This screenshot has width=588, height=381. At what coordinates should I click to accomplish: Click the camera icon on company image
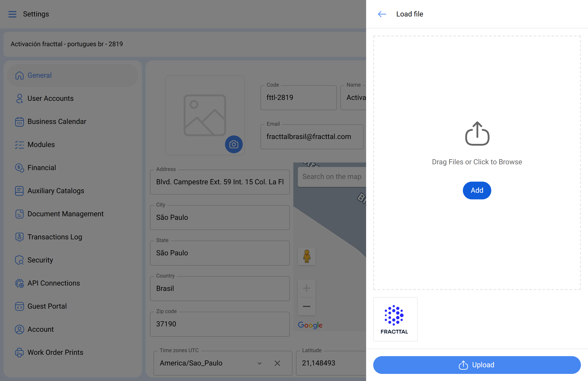coord(233,144)
